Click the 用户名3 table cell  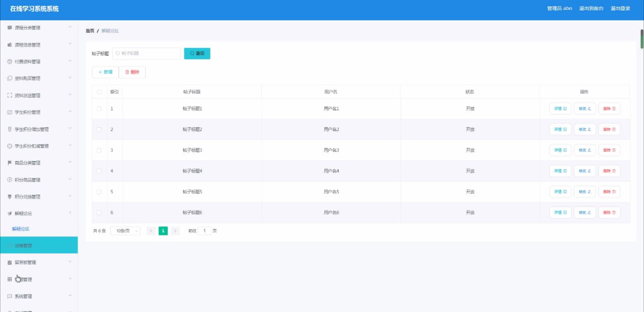tap(331, 150)
